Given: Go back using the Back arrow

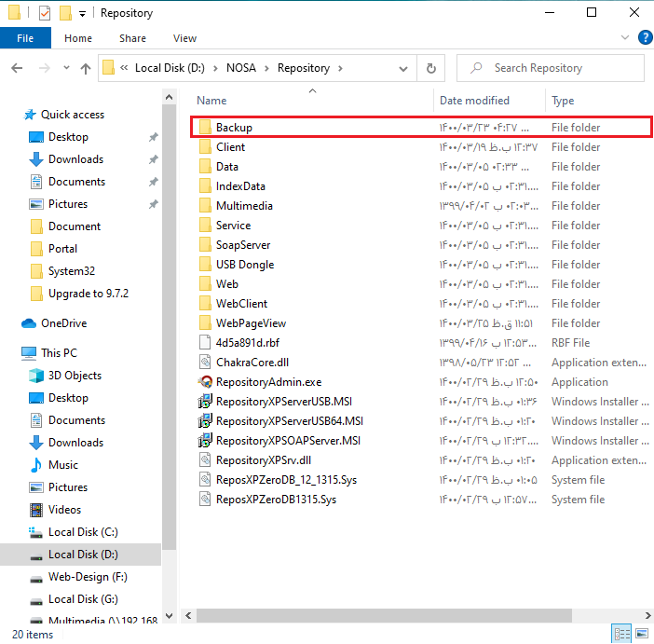Looking at the screenshot, I should [17, 68].
